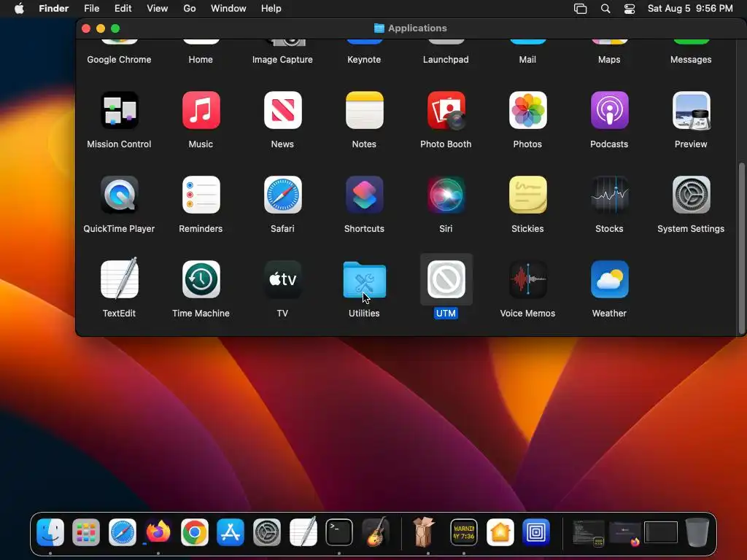Viewport: 747px width, 560px height.
Task: Open the blue square app in Dock
Action: (x=536, y=532)
